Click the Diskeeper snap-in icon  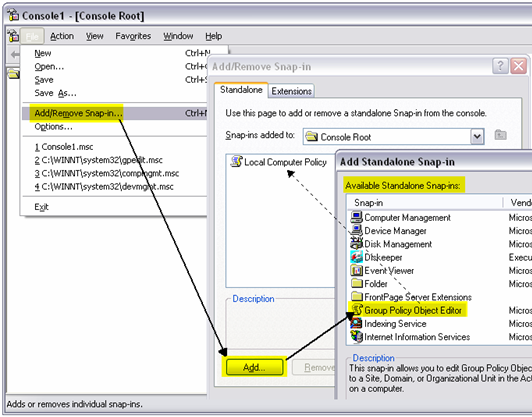pos(356,257)
